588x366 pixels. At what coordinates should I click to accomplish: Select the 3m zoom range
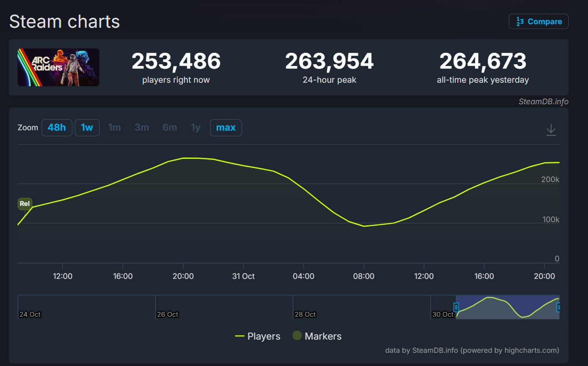142,128
